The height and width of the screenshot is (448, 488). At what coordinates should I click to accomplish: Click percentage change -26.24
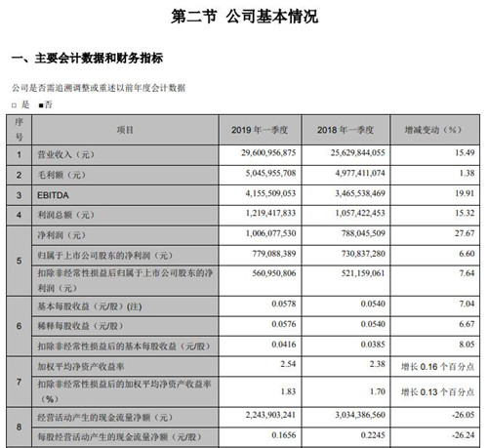coord(464,435)
